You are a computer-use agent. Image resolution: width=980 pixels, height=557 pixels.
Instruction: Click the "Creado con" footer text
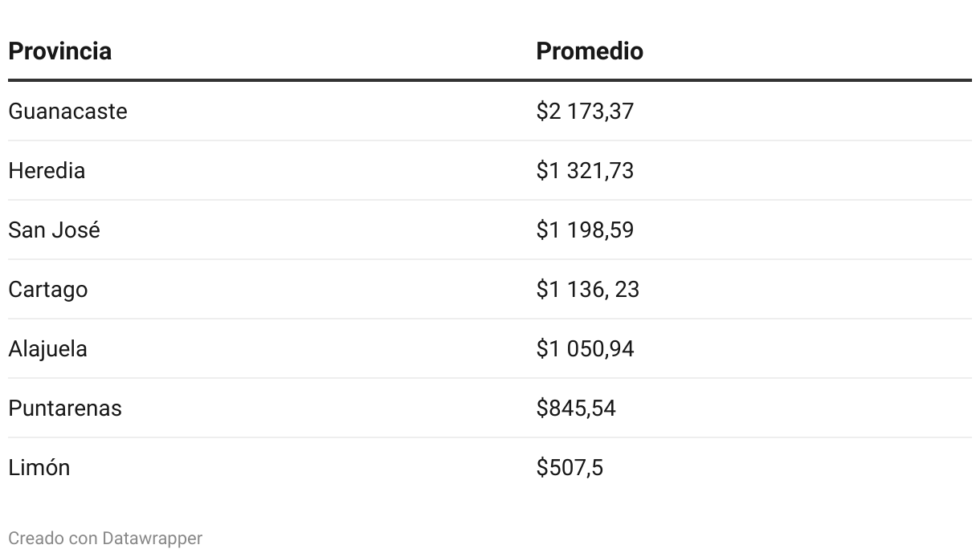point(53,538)
